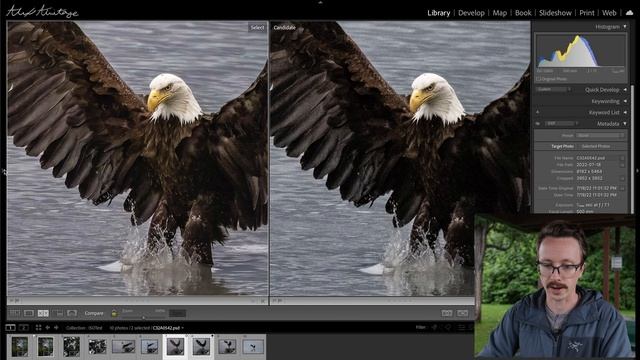Switch to Survey view in the toolbar

point(58,313)
